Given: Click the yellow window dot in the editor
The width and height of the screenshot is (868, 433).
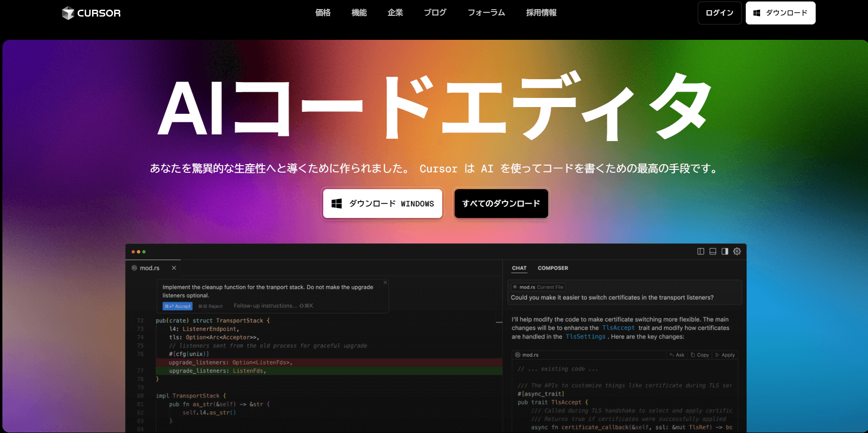Looking at the screenshot, I should tap(139, 252).
